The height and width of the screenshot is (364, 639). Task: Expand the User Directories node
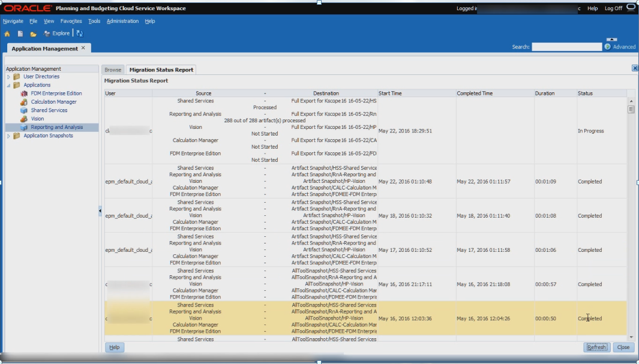pyautogui.click(x=8, y=77)
